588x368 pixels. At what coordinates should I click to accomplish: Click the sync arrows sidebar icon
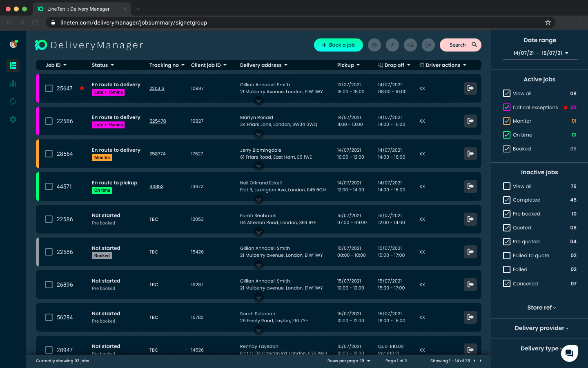click(13, 101)
